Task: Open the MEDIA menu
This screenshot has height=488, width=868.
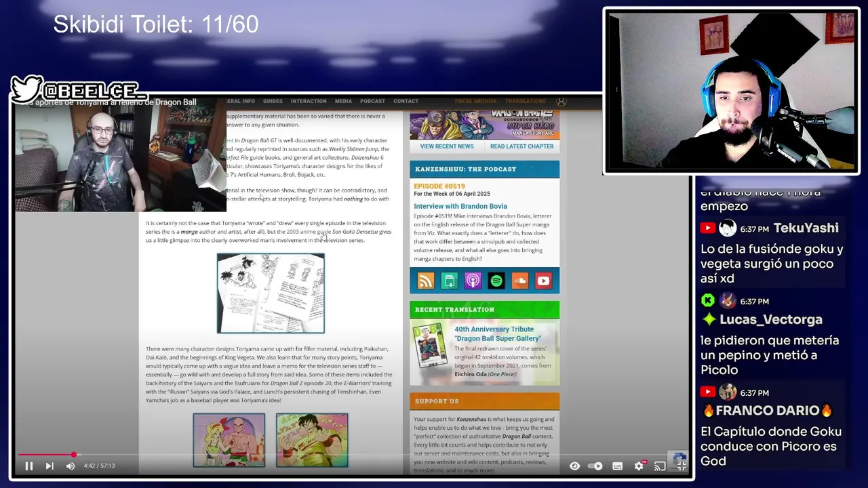Action: (343, 101)
